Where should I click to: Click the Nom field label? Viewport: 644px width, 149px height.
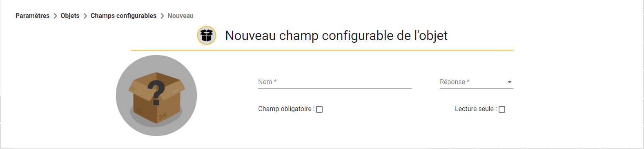click(267, 82)
